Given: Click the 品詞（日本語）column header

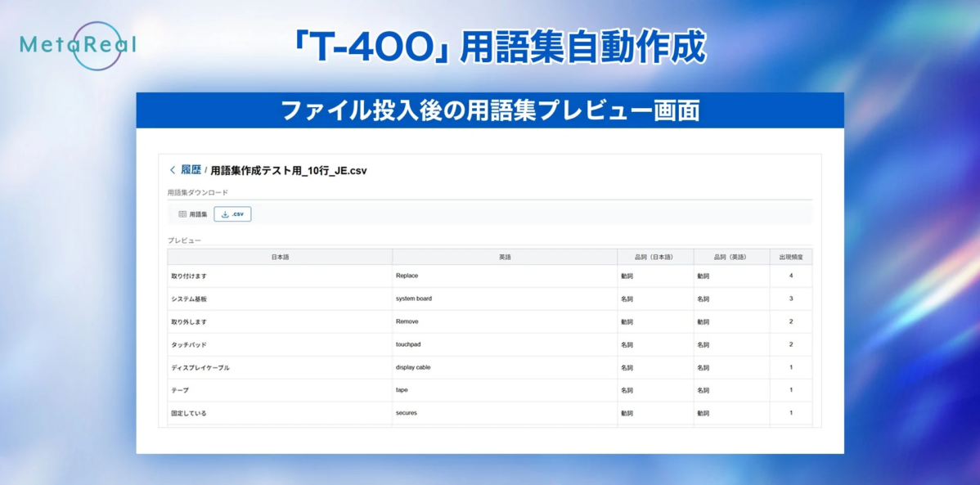Looking at the screenshot, I should (x=655, y=256).
